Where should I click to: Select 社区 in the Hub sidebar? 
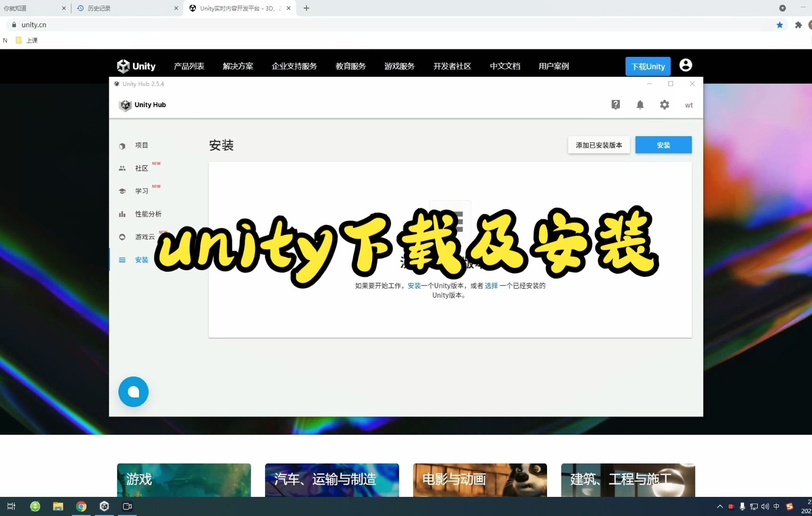141,168
